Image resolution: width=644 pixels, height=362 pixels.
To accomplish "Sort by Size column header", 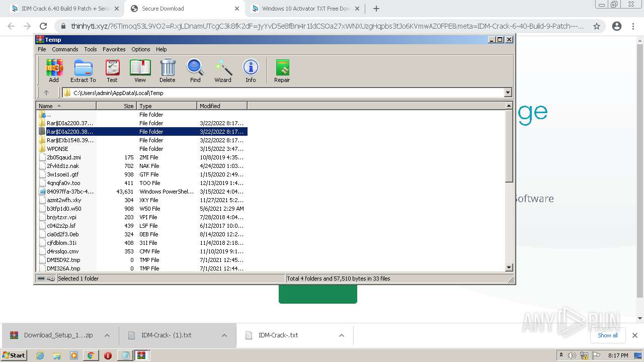I will point(116,106).
